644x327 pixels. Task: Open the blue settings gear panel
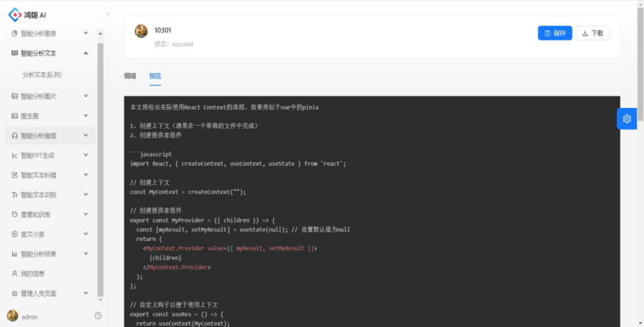pos(627,119)
